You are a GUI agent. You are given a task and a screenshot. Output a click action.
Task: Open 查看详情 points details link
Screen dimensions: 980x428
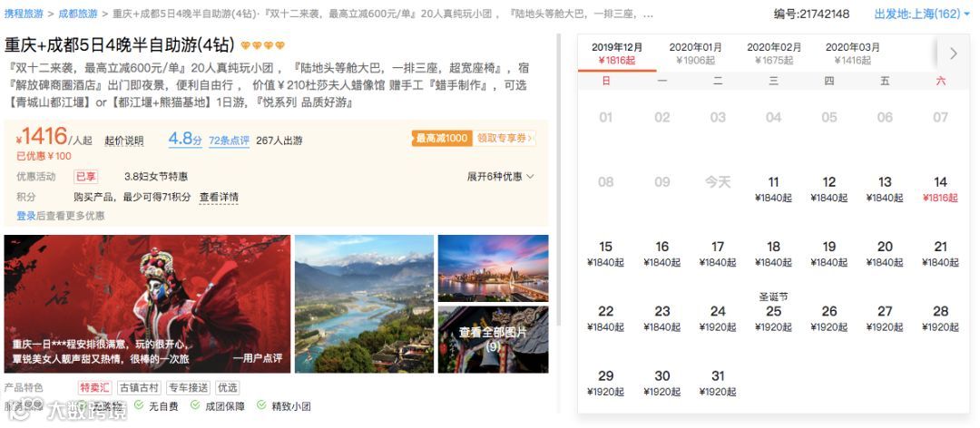coord(219,197)
